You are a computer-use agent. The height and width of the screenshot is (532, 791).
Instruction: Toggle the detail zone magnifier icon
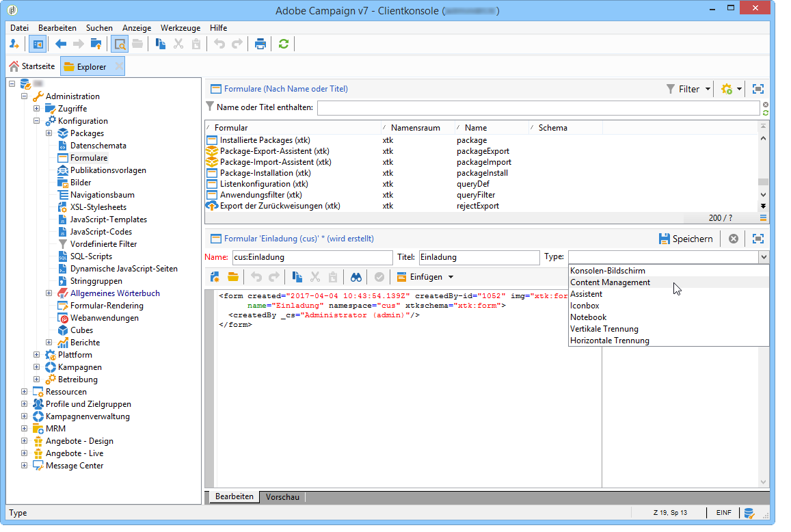pos(120,44)
